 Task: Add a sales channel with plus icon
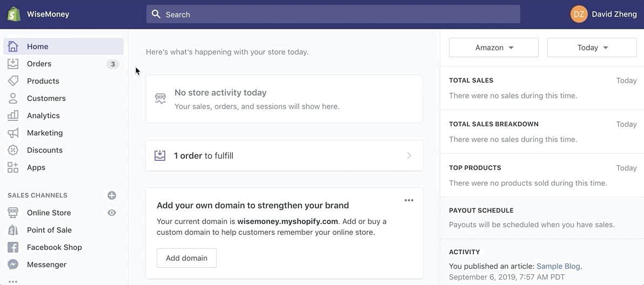click(112, 195)
